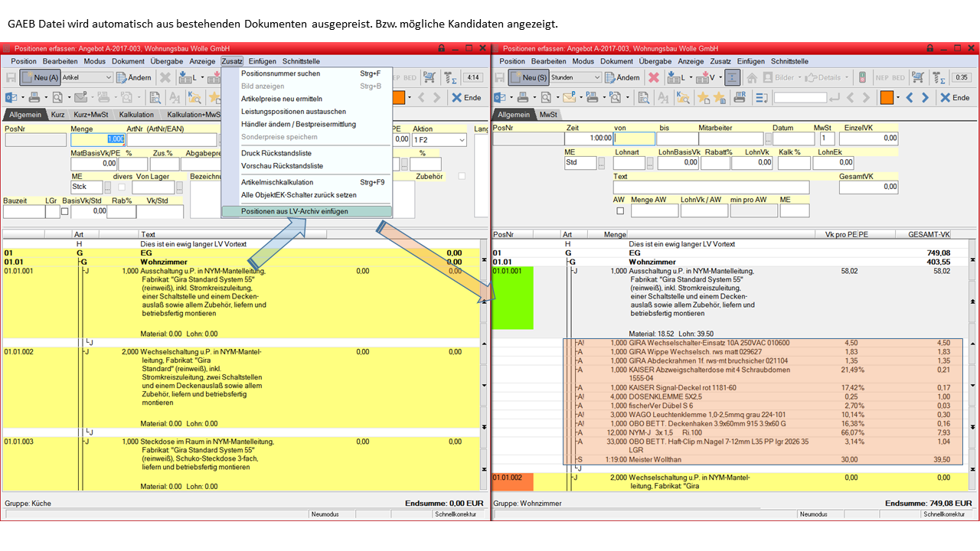Toggle the compress rows button in right toolbar

click(733, 77)
